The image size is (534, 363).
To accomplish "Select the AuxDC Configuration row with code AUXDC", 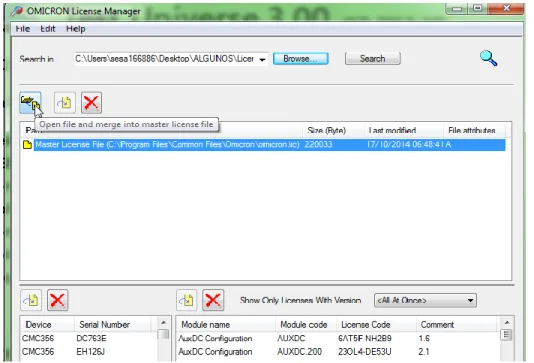I will point(337,338).
